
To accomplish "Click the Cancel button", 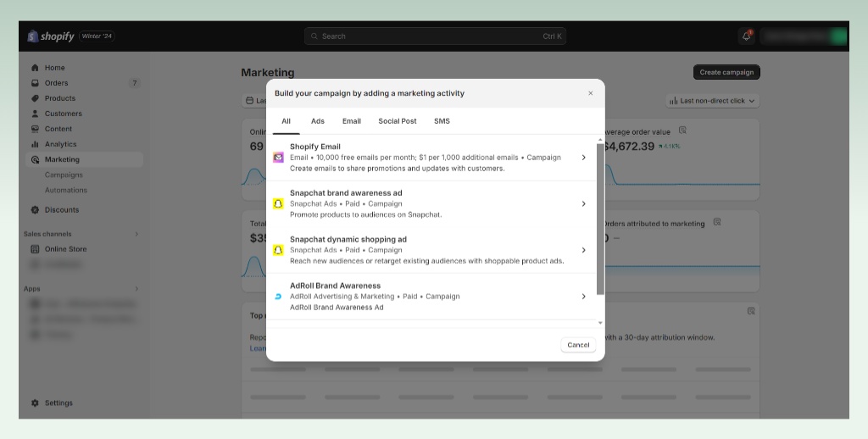I will tap(578, 345).
